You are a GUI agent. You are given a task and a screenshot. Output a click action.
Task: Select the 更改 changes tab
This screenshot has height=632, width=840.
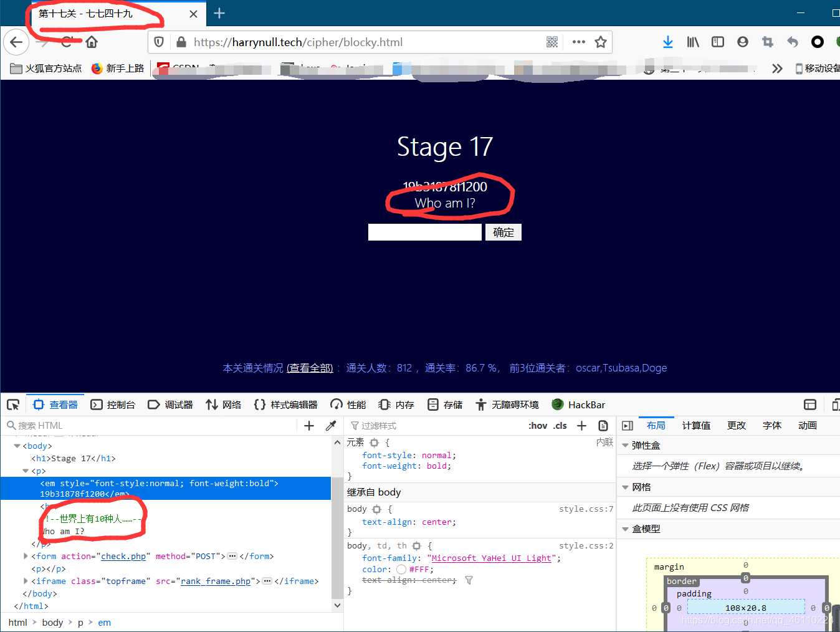point(737,425)
